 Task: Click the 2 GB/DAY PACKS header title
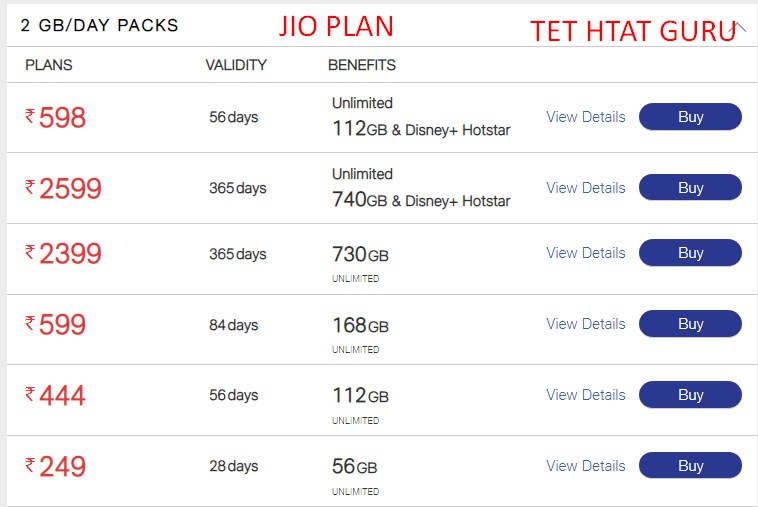pyautogui.click(x=100, y=25)
